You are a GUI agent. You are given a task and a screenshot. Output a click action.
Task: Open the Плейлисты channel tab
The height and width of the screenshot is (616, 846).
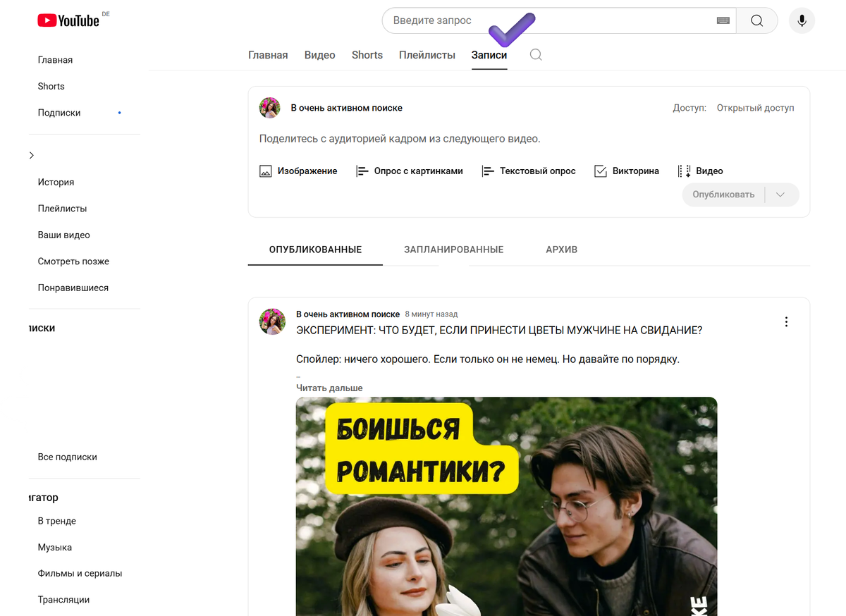[x=427, y=54]
